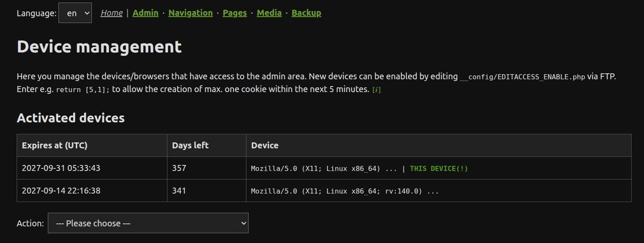Click the 'Device management' page heading
Image resolution: width=644 pixels, height=243 pixels.
click(99, 46)
